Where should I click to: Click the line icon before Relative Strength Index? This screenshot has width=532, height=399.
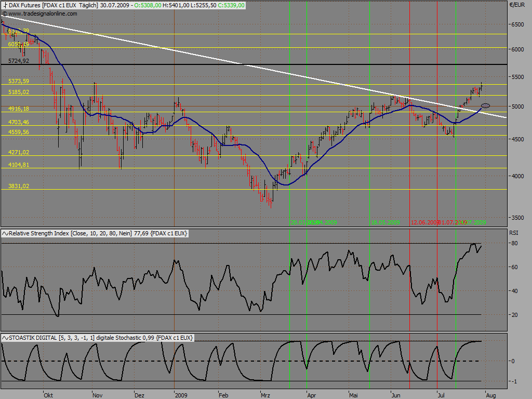[5, 233]
